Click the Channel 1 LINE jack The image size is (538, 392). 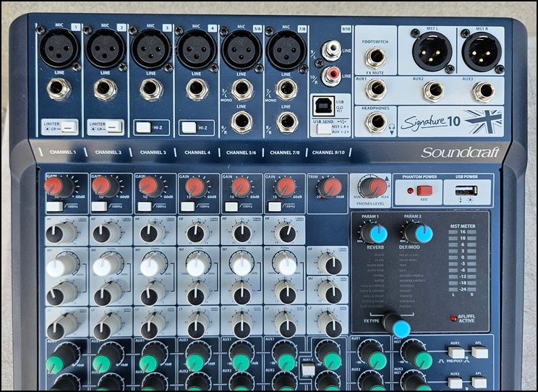point(59,89)
